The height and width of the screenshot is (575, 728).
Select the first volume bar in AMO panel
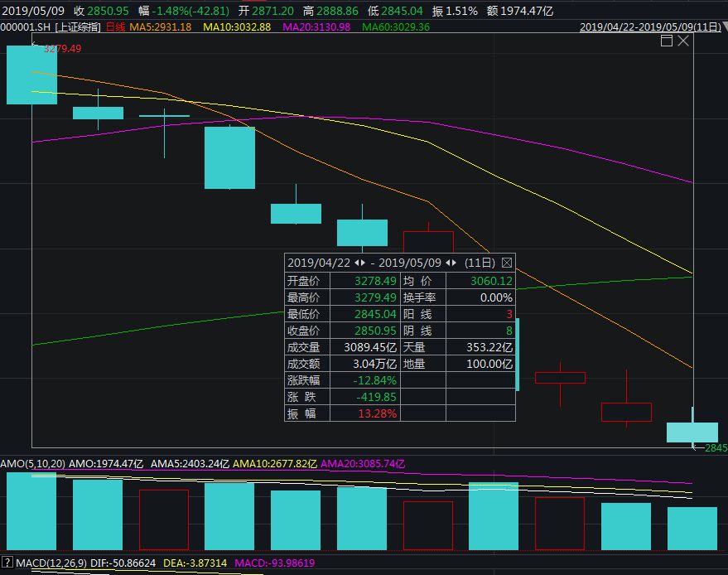click(31, 511)
